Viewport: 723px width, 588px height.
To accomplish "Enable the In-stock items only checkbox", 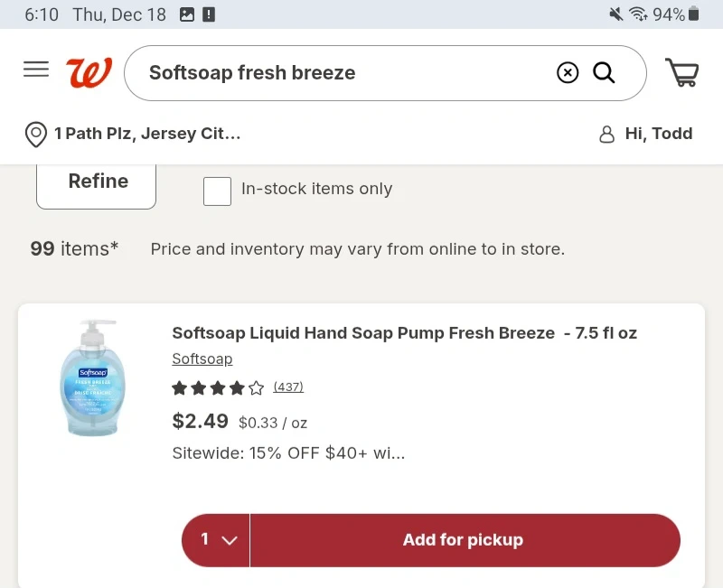I will click(218, 191).
